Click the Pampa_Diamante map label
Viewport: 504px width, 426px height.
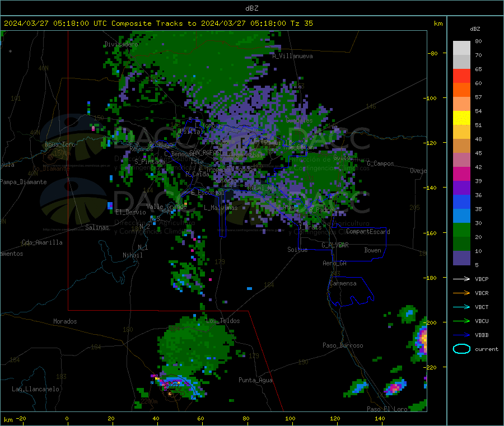pos(23,182)
